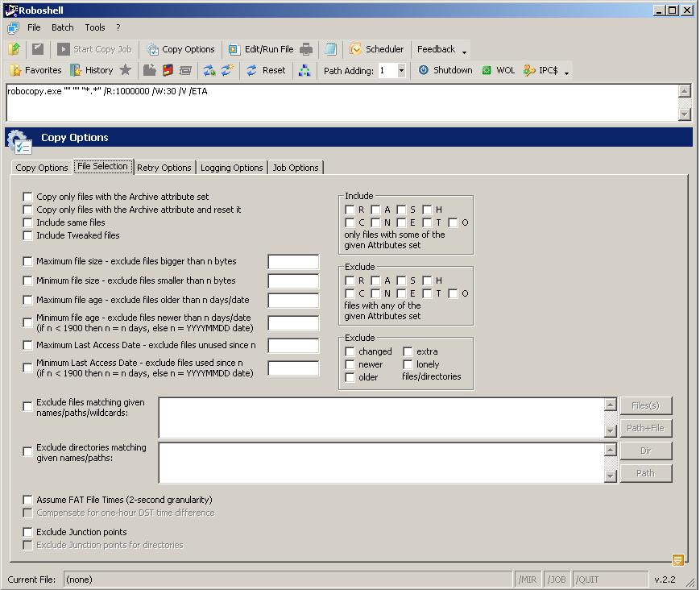Click the gray stacked-box icon in the toolbar
The width and height of the screenshot is (700, 590).
tap(185, 70)
